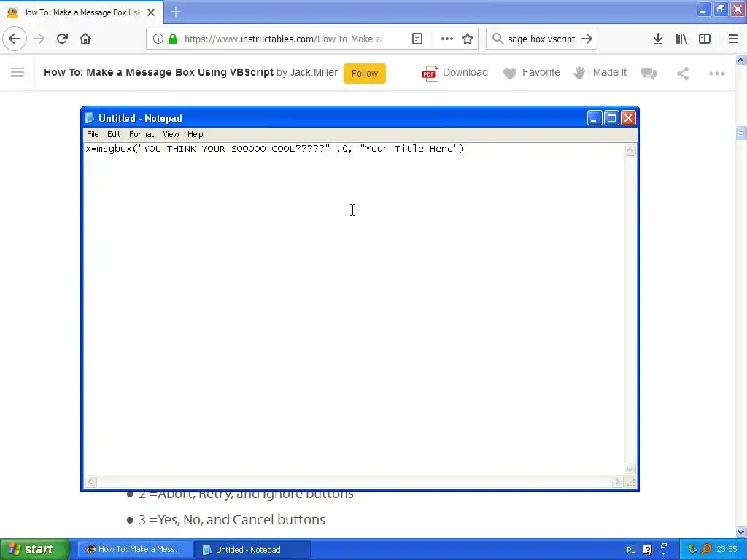Submit search with the arrow button
Screen dimensions: 747x560
(x=587, y=39)
